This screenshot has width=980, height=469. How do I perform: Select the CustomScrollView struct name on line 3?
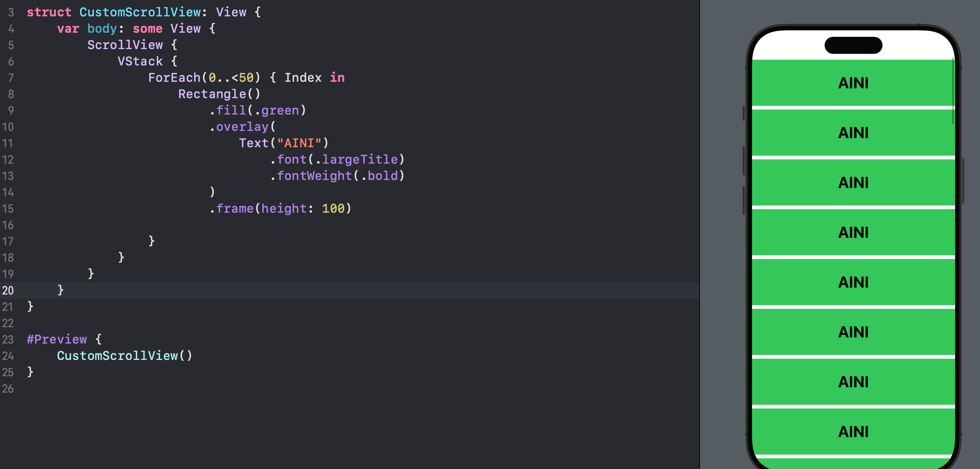click(x=140, y=12)
